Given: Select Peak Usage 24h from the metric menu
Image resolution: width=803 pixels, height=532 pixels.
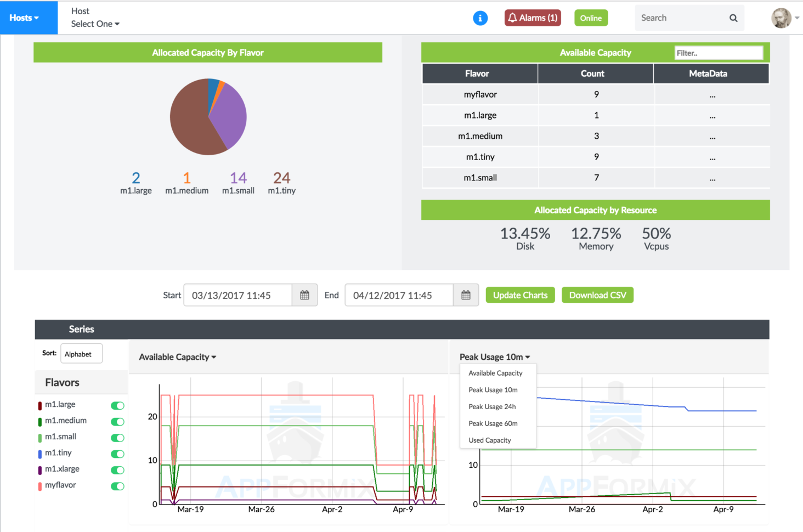Looking at the screenshot, I should [492, 406].
